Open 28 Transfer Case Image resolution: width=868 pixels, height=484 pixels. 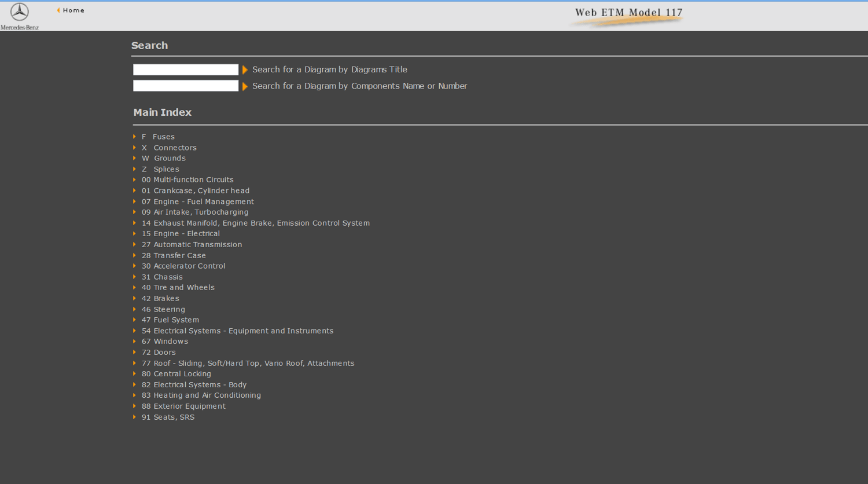[x=174, y=255]
